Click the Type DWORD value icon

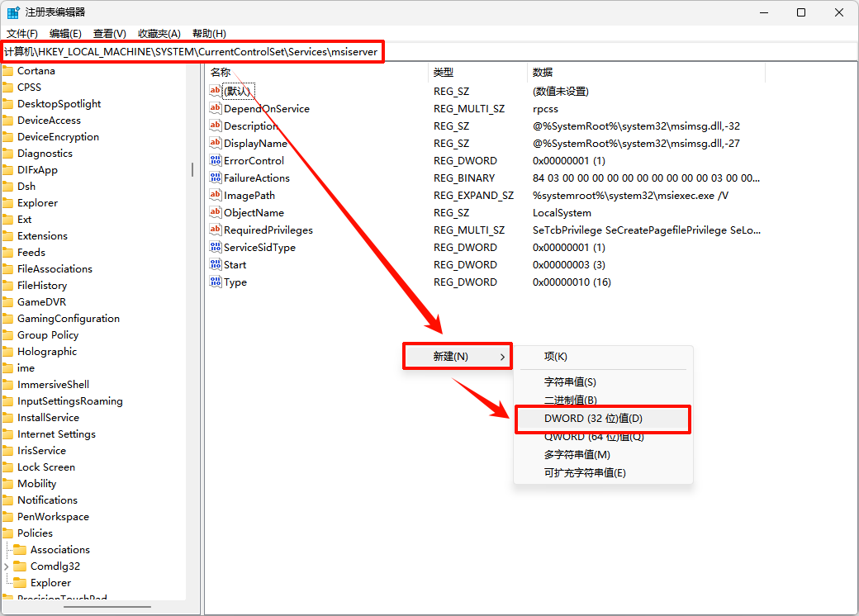216,282
